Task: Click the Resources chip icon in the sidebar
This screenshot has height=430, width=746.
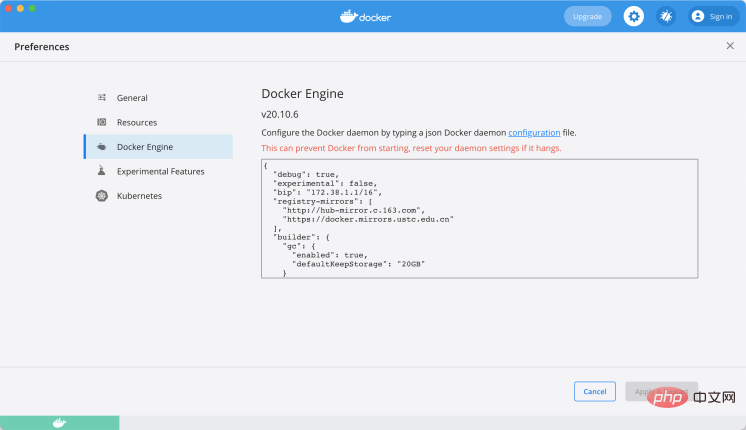Action: click(x=102, y=122)
